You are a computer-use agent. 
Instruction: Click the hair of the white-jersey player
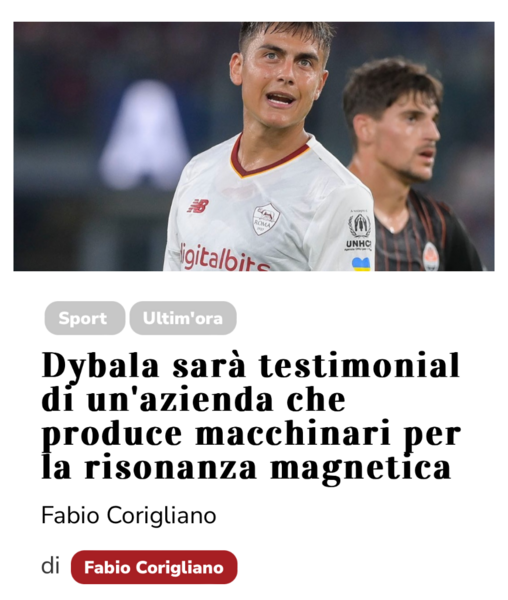pos(285,33)
